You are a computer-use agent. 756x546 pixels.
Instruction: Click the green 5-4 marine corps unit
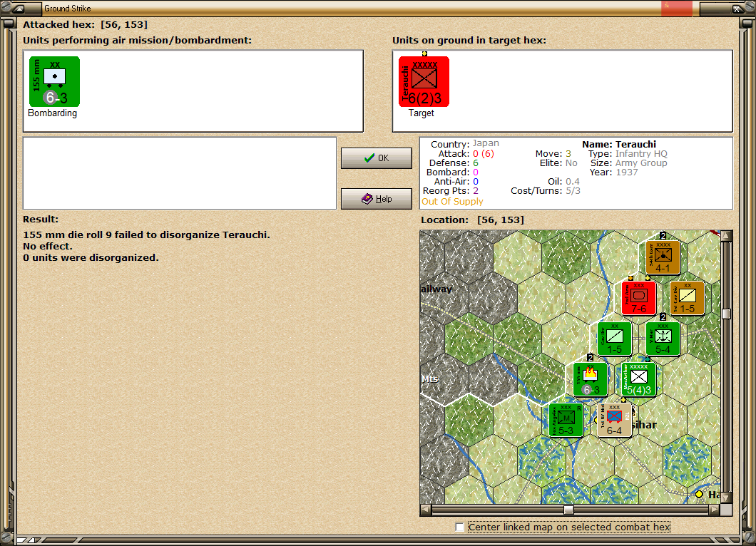[663, 339]
